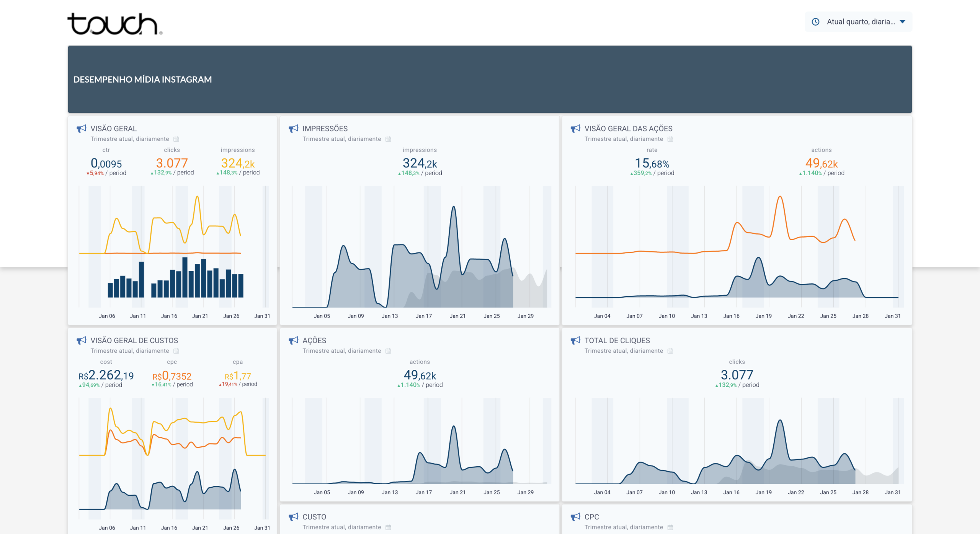Click the calendar icon under AÇÕES title

388,351
